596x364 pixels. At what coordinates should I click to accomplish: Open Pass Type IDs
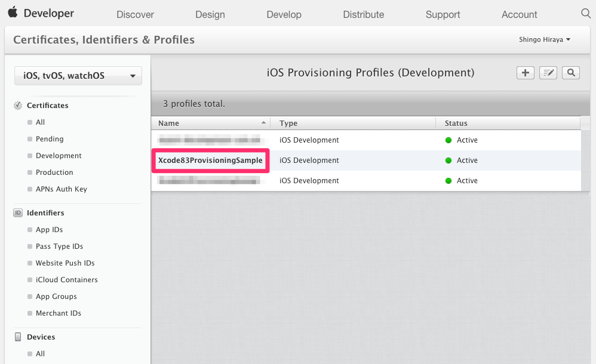[59, 246]
